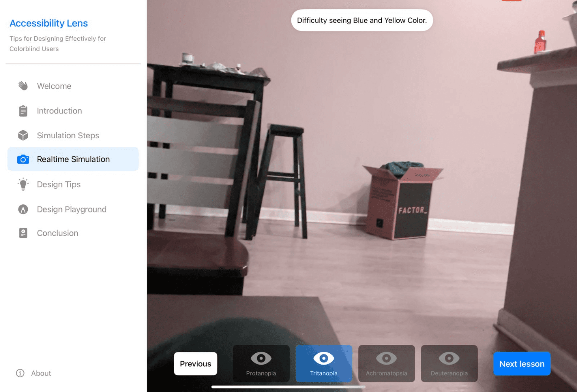Viewport: 577px width, 392px height.
Task: Open the Conclusion section
Action: pos(57,233)
